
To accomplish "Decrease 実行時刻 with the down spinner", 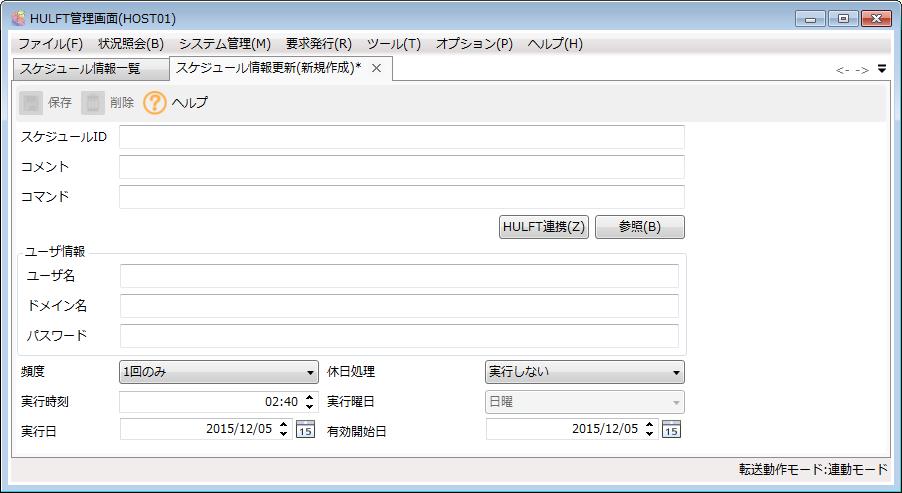I will pyautogui.click(x=309, y=407).
